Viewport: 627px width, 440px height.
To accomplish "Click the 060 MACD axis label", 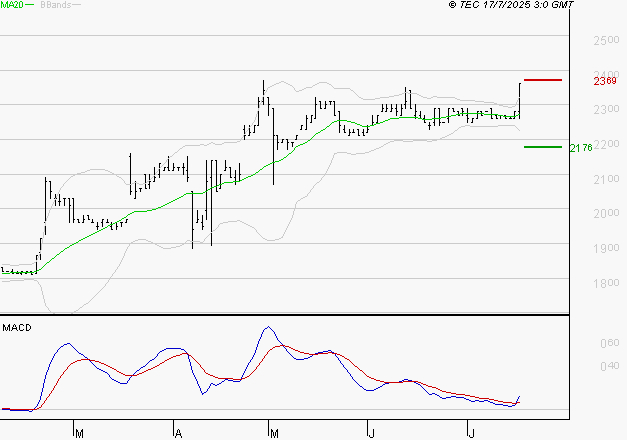I will click(x=609, y=343).
